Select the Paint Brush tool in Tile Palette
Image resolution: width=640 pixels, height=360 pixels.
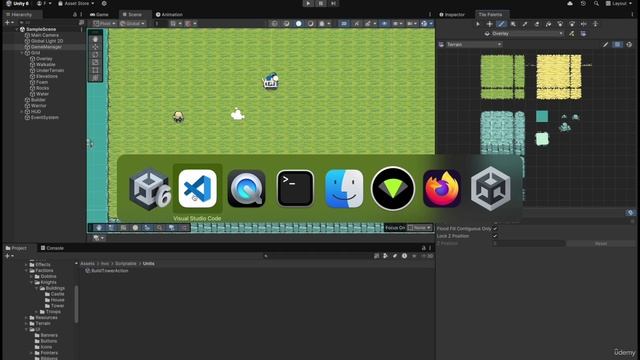click(501, 24)
